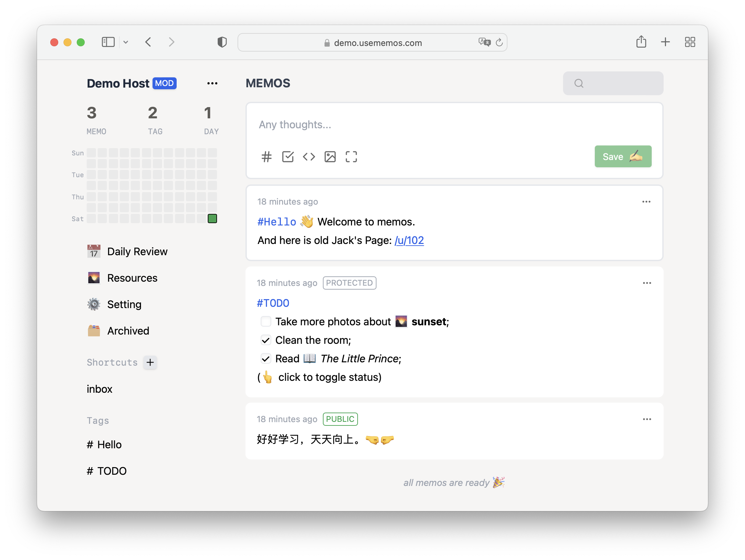
Task: Expand the editor to fullscreen mode
Action: 351,157
